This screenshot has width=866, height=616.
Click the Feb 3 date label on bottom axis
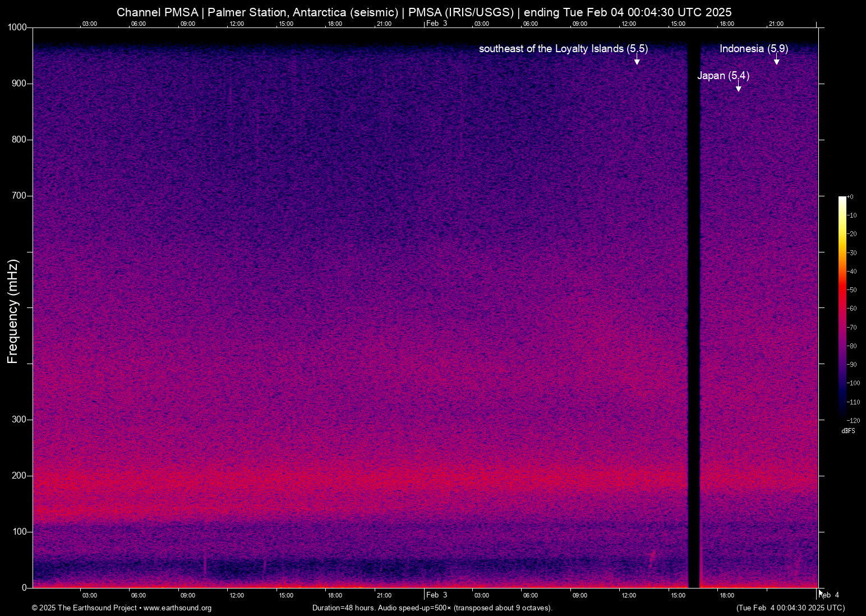436,595
